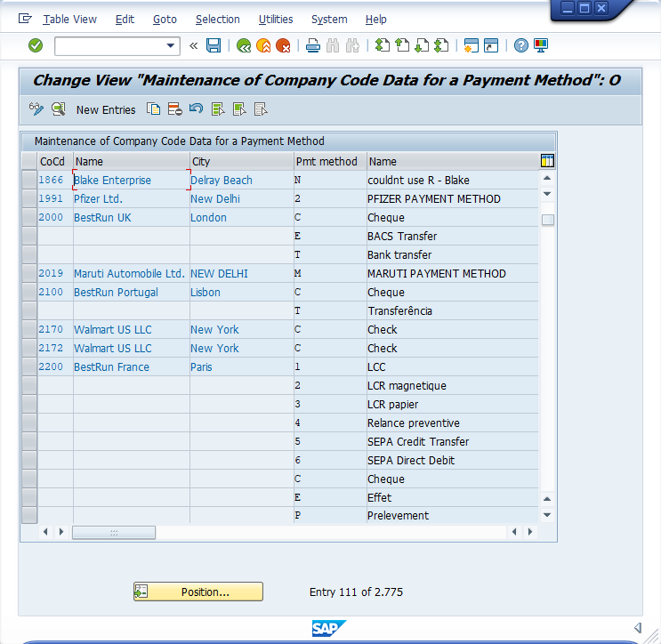Select row for company code 1866
The image size is (661, 644).
click(x=28, y=181)
